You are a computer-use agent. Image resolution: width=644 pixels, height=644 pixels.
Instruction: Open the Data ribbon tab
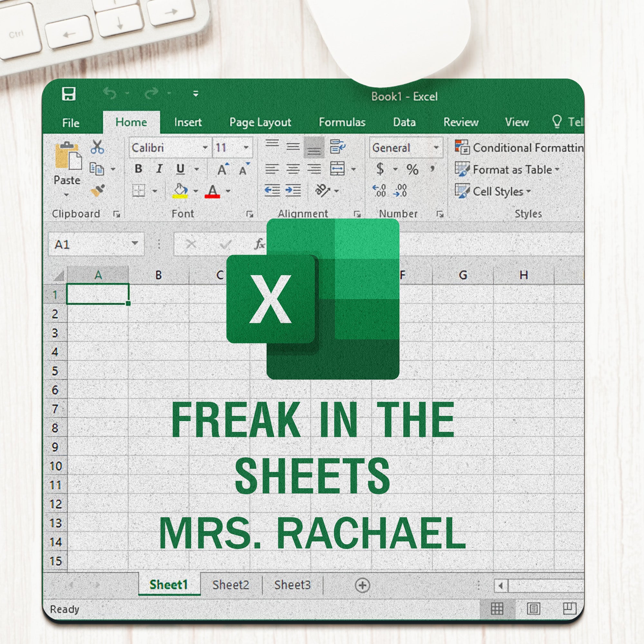coord(404,122)
